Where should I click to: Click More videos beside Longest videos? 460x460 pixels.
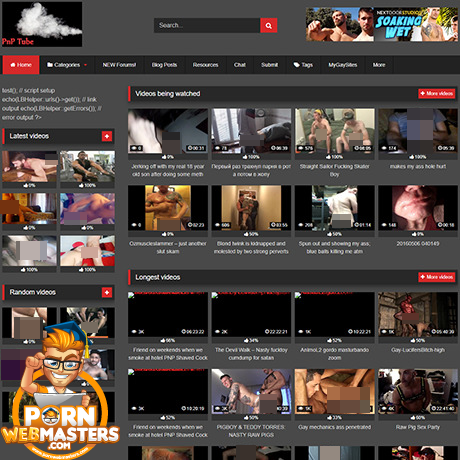coord(437,277)
